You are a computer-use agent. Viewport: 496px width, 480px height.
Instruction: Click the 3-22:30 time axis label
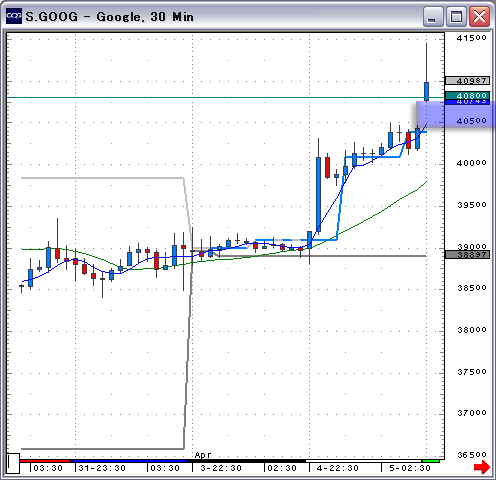tap(221, 468)
